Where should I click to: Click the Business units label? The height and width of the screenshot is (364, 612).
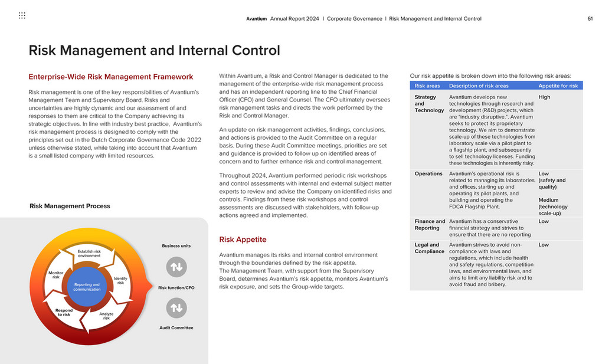point(176,246)
